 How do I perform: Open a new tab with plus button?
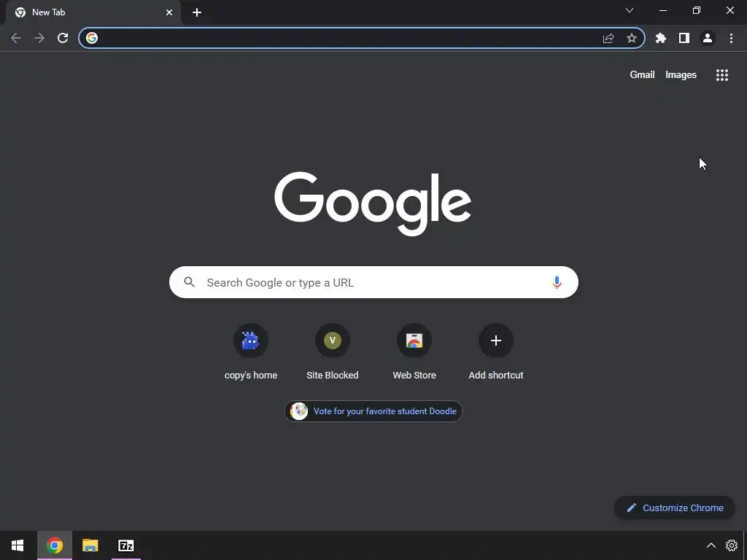[197, 12]
